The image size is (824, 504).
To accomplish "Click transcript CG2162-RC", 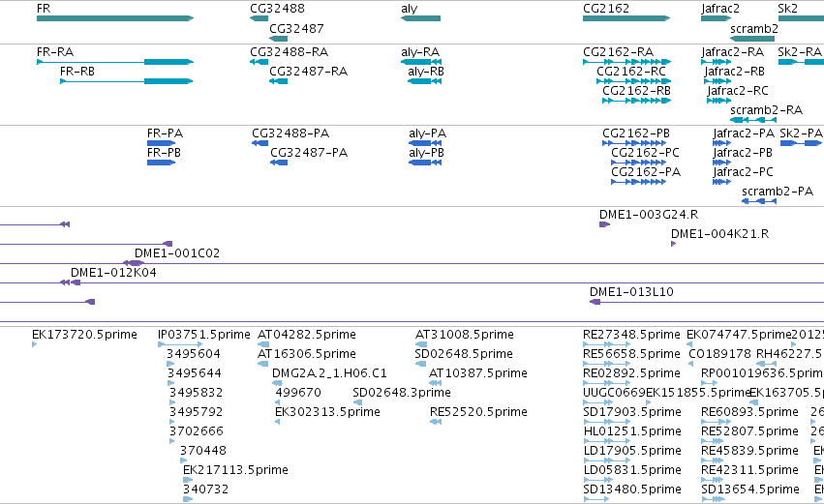I will click(634, 81).
